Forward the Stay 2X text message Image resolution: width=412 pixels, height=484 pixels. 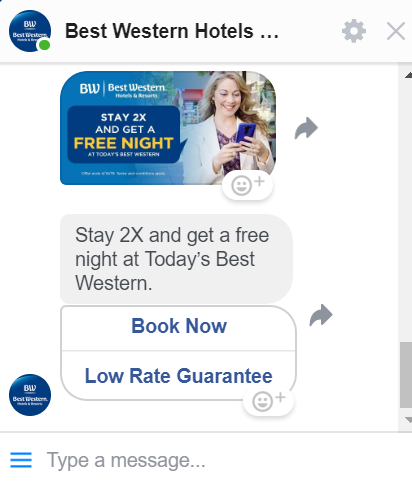pyautogui.click(x=321, y=315)
